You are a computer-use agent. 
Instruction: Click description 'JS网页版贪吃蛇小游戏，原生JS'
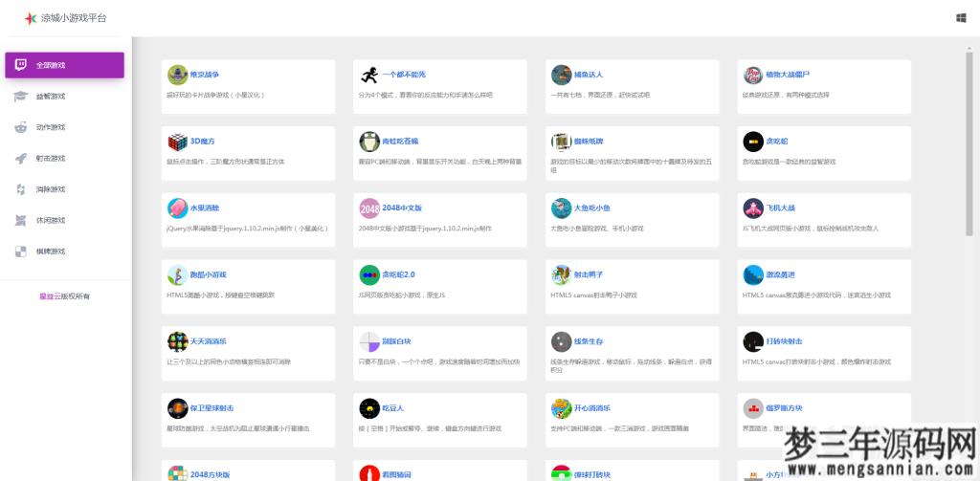pyautogui.click(x=402, y=295)
